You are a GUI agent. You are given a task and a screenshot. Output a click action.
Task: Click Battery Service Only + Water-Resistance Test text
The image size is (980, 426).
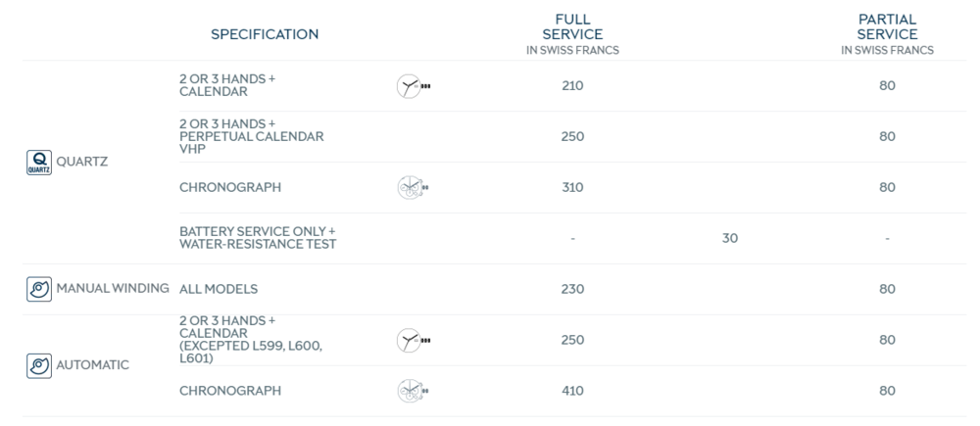click(258, 238)
